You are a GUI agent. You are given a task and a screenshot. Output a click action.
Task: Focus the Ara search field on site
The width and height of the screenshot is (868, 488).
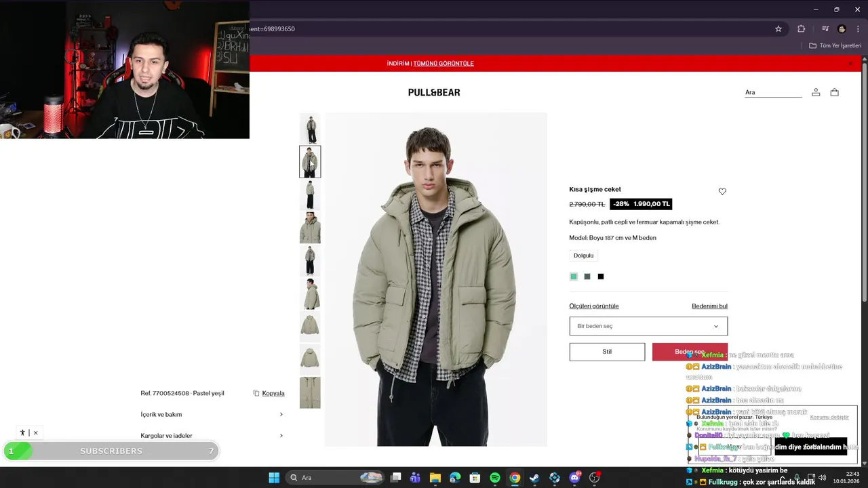[773, 93]
